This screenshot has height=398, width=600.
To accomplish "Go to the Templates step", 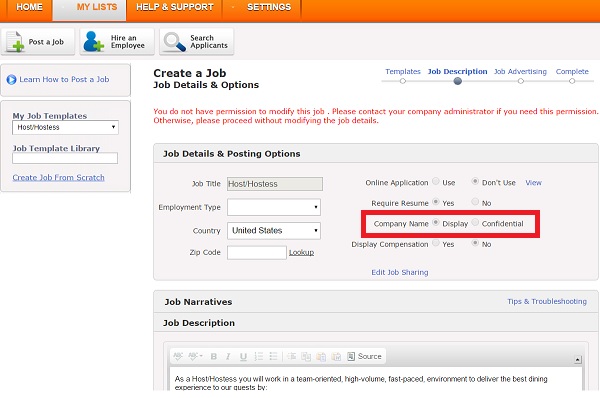I will 403,72.
